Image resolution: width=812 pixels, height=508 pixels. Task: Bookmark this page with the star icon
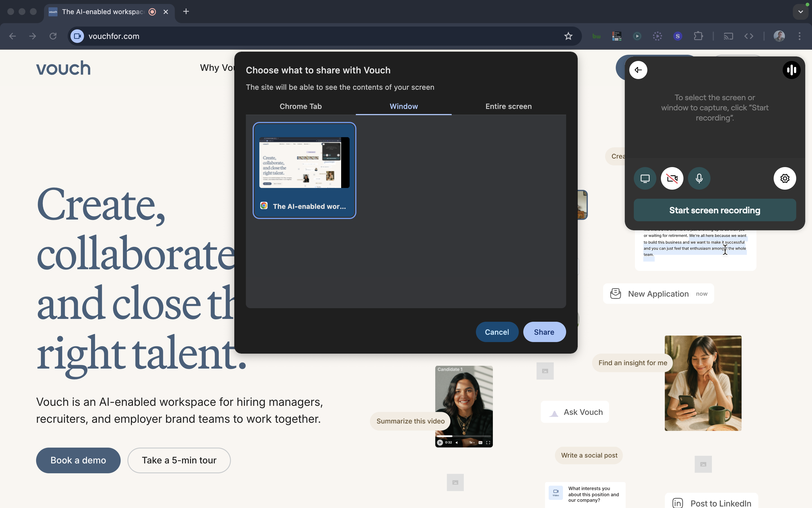[568, 36]
